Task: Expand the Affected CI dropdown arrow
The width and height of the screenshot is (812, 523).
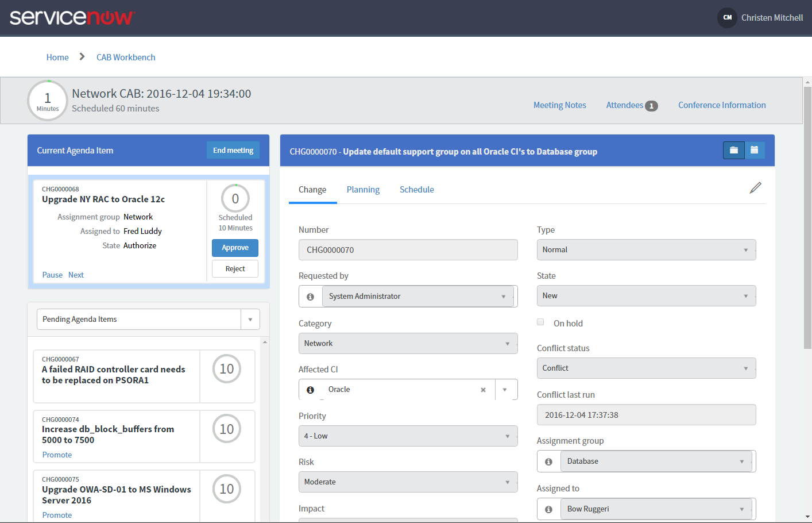Action: coord(505,390)
